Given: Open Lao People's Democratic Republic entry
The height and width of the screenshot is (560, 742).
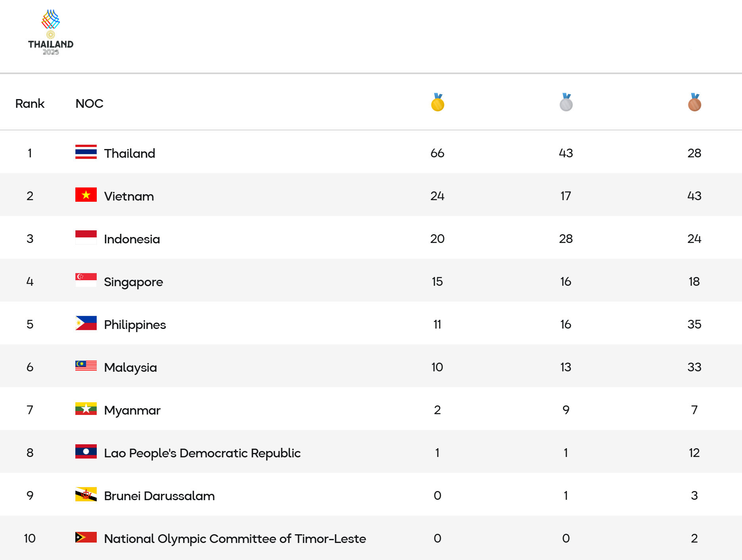Looking at the screenshot, I should pyautogui.click(x=202, y=453).
